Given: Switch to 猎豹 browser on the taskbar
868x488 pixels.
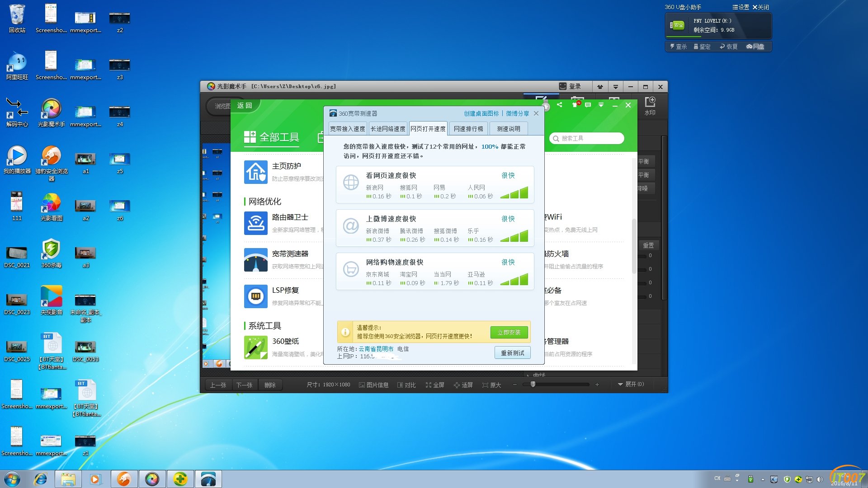Looking at the screenshot, I should pos(124,479).
